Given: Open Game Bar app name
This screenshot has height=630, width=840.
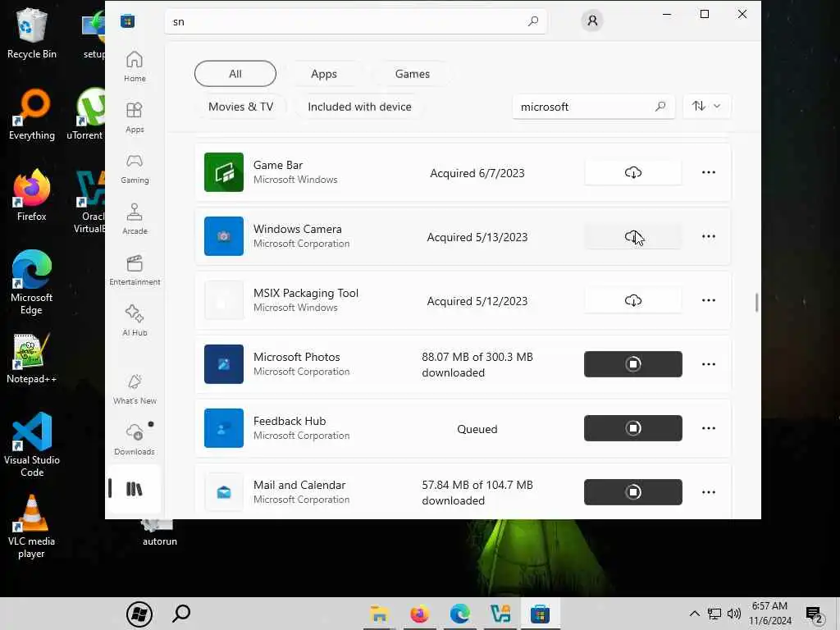Looking at the screenshot, I should 278,165.
